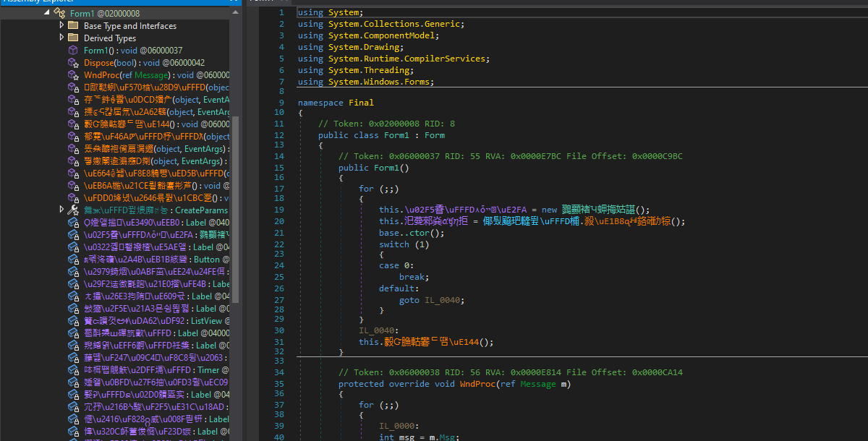Click the ListView field icon in tree
Screen dimensions: 868x441
click(x=72, y=320)
